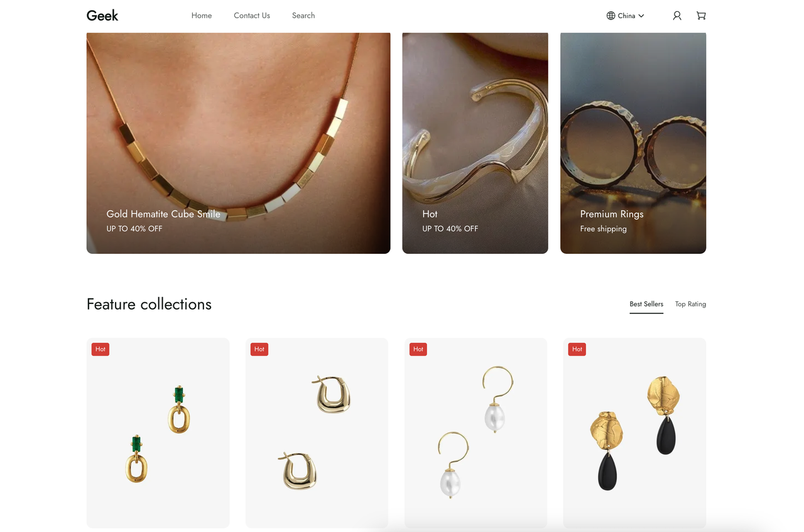Click the Geek logo
Viewport: 804px width, 532px height.
[x=102, y=16]
